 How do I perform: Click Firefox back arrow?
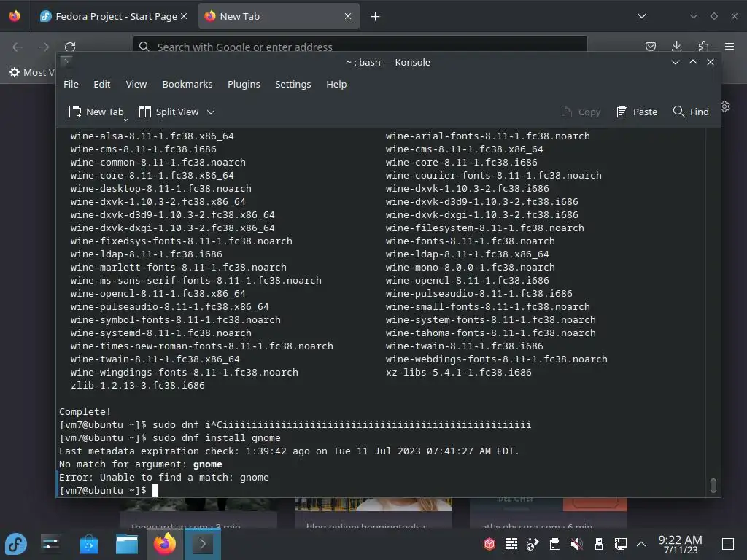(x=18, y=47)
